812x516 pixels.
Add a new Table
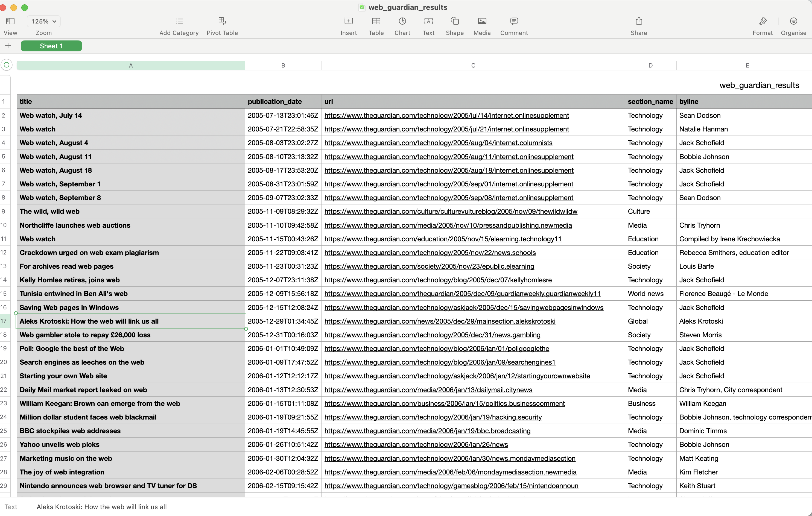point(376,21)
